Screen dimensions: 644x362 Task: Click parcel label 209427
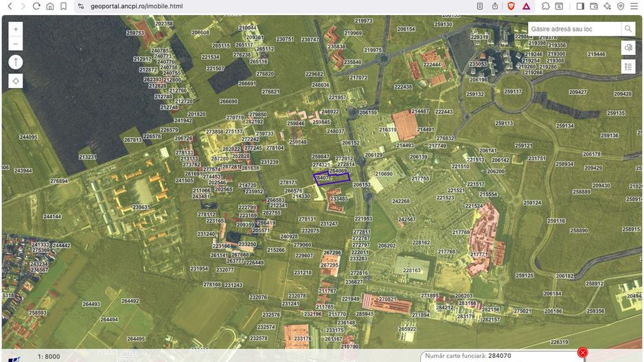tap(578, 93)
